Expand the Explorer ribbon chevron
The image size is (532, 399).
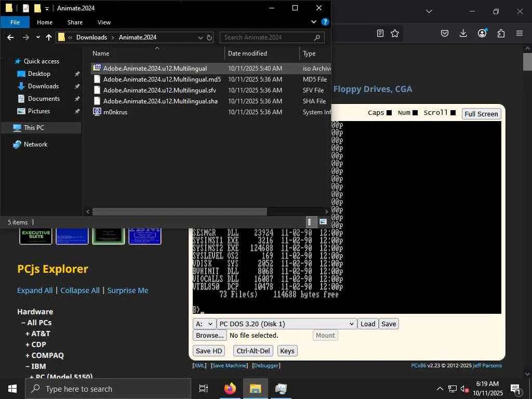coord(314,22)
